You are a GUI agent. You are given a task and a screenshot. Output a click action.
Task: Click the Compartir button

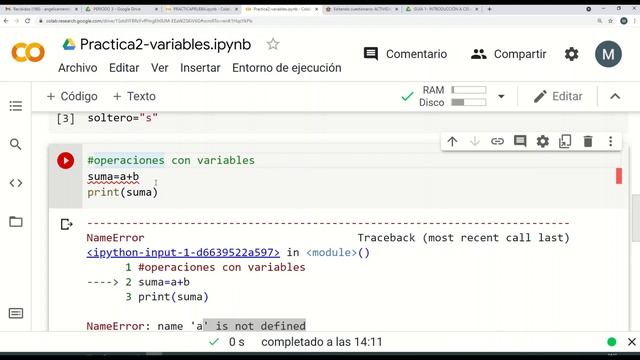tap(508, 54)
